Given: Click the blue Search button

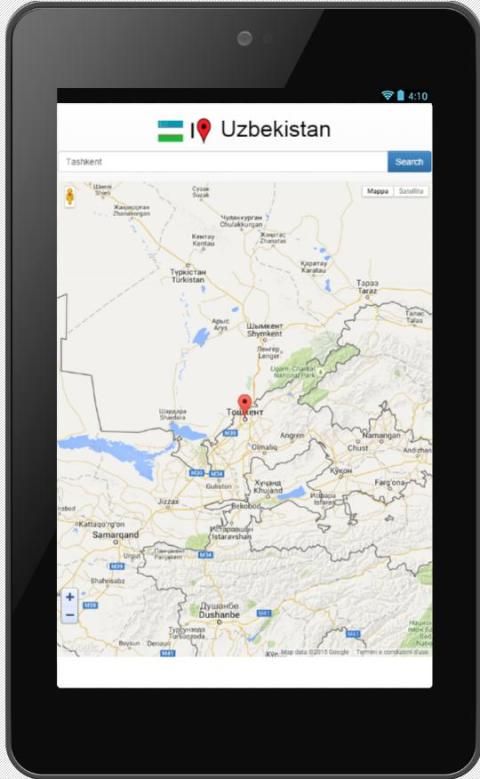Looking at the screenshot, I should click(409, 162).
